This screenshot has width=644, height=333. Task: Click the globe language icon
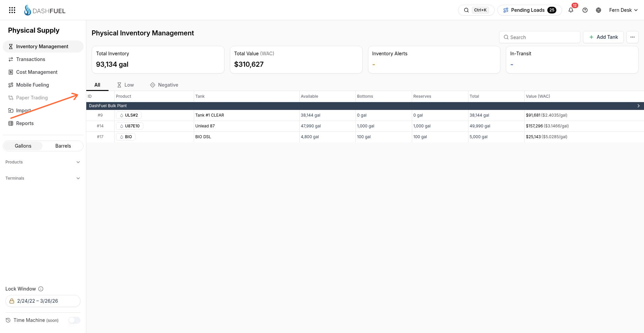tap(599, 10)
